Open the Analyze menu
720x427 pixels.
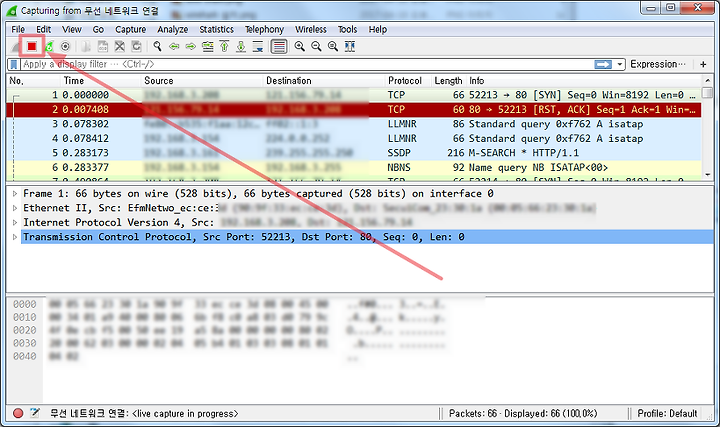[173, 29]
